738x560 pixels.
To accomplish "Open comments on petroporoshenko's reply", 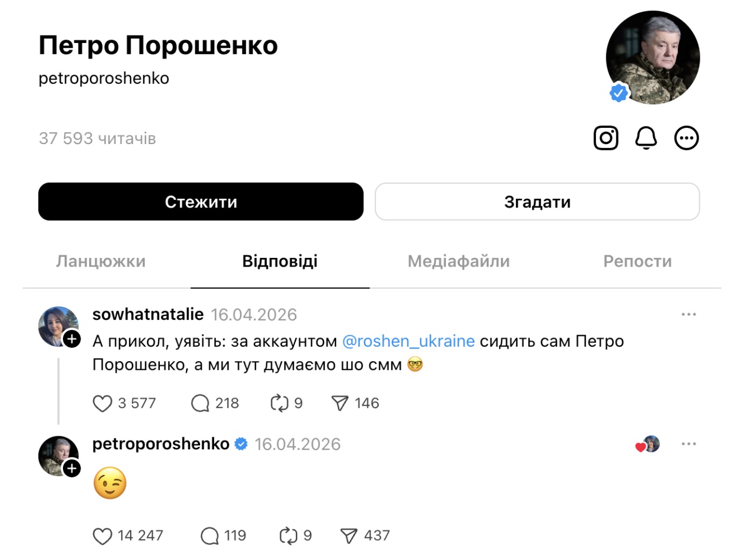I will 209,536.
